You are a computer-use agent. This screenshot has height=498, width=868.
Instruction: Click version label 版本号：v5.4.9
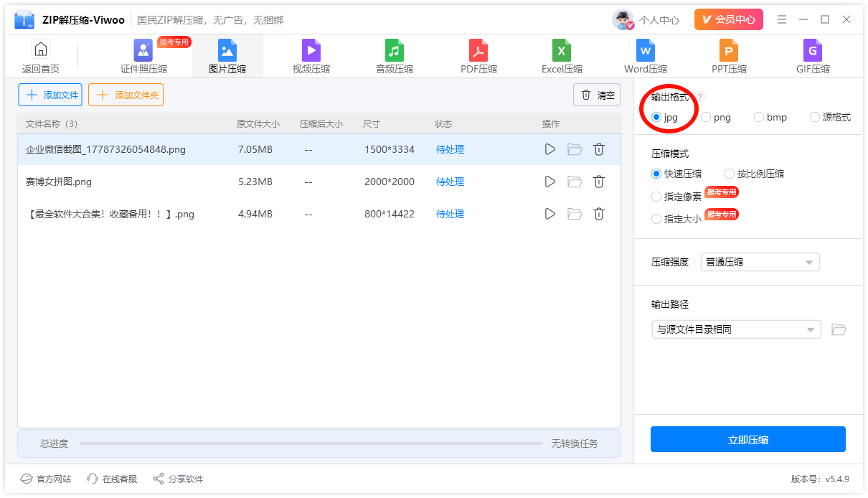[820, 479]
